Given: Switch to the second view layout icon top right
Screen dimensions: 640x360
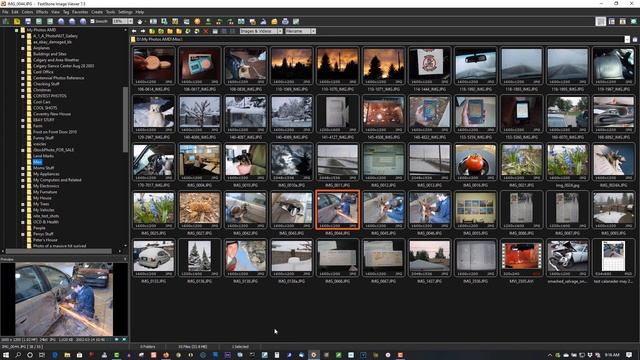Looking at the screenshot, I should tap(611, 21).
